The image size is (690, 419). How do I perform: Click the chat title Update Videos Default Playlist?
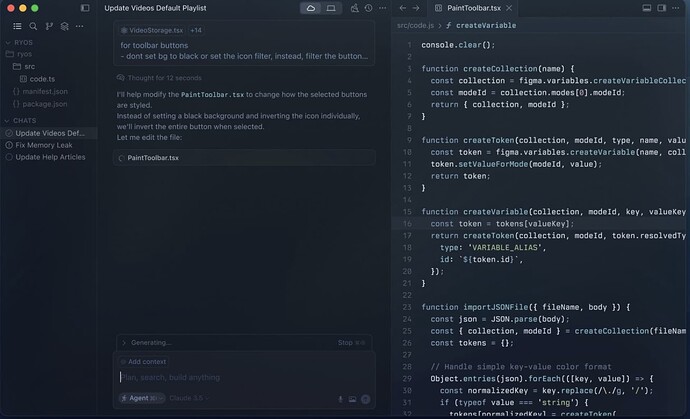tap(155, 8)
